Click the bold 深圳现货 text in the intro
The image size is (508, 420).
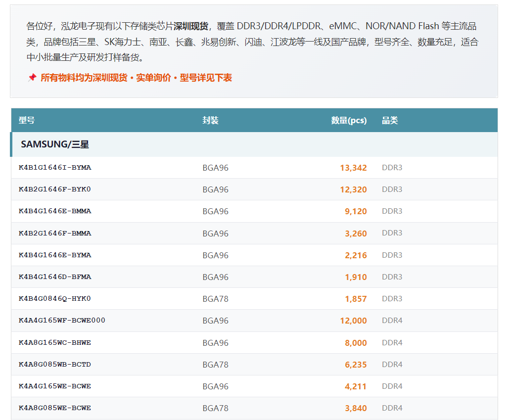[x=191, y=26]
